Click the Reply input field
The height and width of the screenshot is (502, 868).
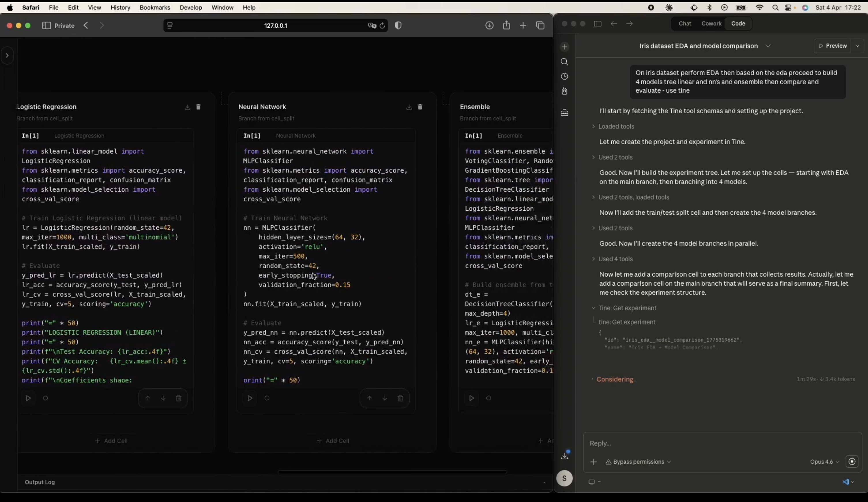click(x=720, y=444)
